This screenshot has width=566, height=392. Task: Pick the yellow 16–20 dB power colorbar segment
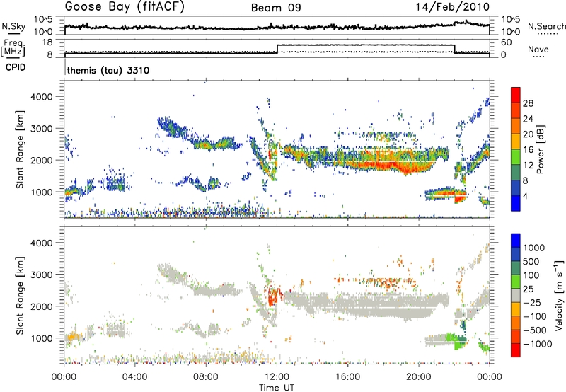pos(516,142)
